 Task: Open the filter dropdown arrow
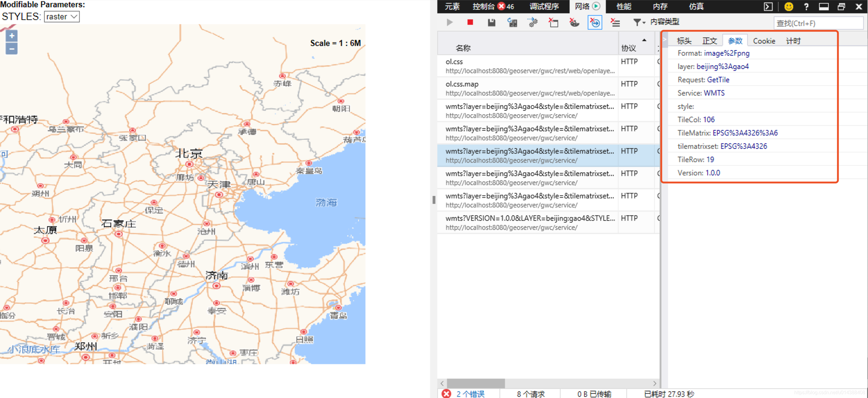pyautogui.click(x=644, y=23)
